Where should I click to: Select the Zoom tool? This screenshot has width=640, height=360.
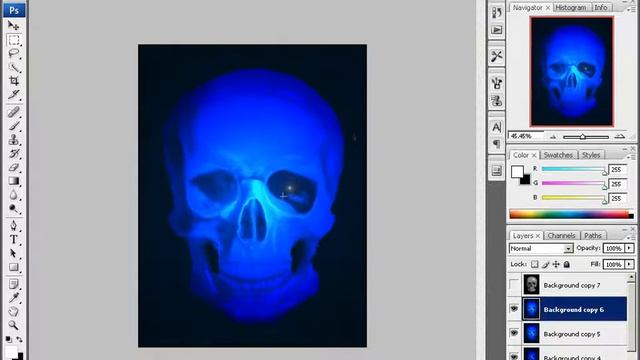point(13,326)
